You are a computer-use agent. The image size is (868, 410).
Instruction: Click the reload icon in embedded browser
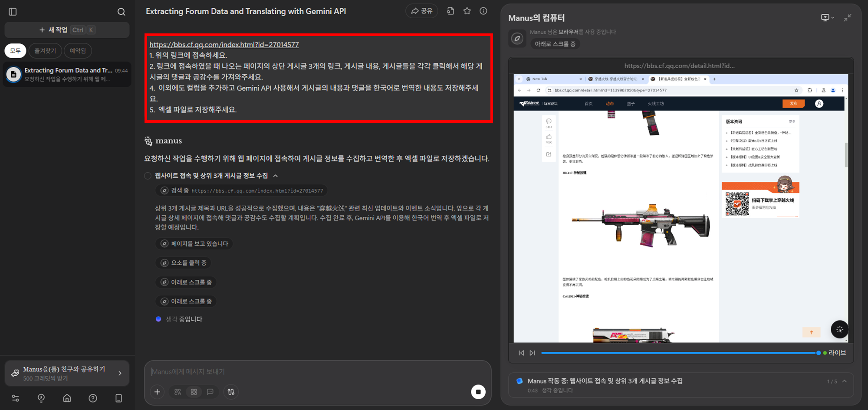point(538,90)
